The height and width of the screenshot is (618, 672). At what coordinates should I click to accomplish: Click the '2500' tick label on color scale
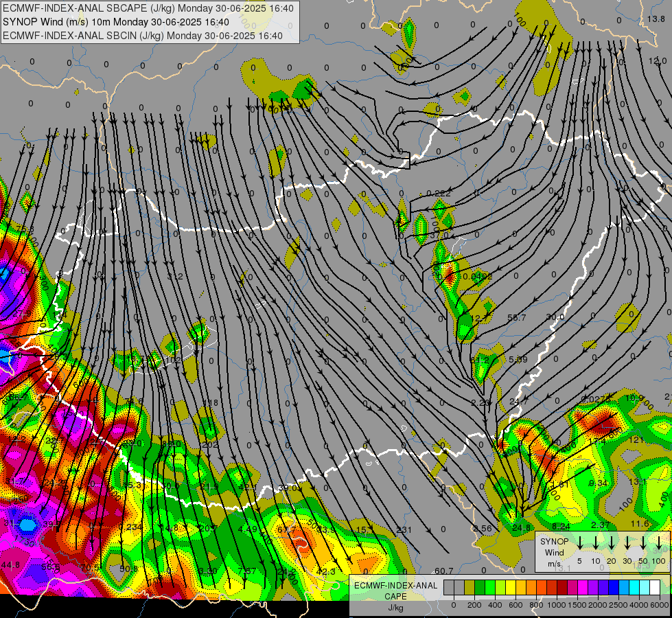tap(618, 605)
